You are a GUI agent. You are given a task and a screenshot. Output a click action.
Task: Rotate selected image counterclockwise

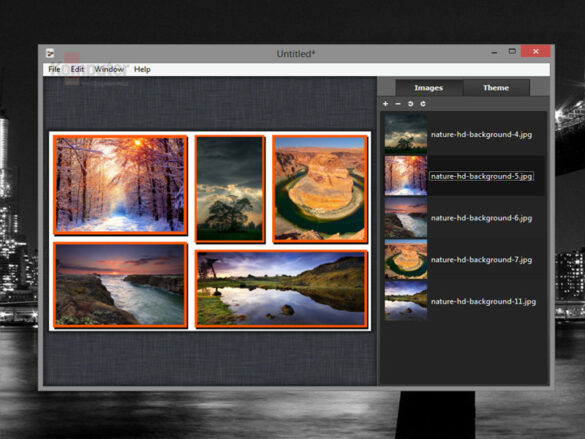pos(410,104)
